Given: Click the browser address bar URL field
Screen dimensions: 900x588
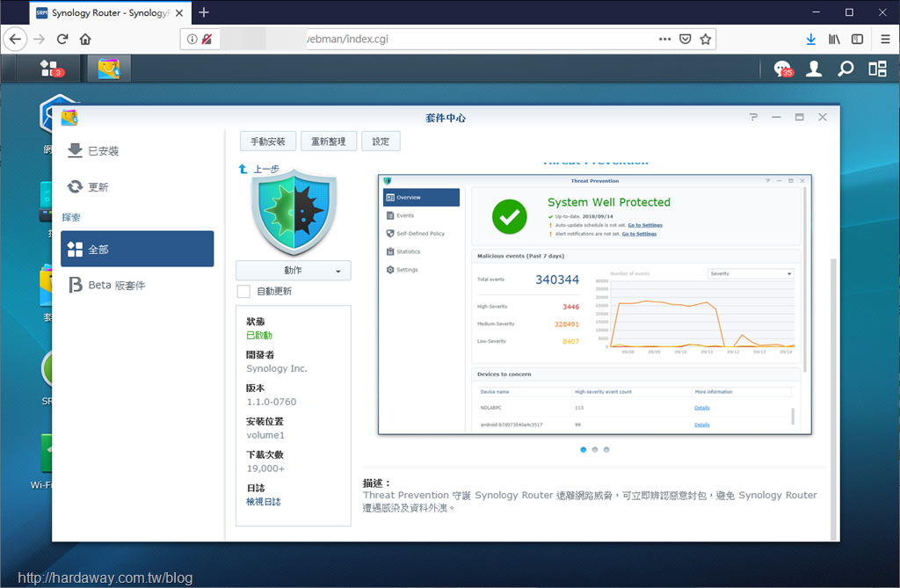Looking at the screenshot, I should (447, 39).
